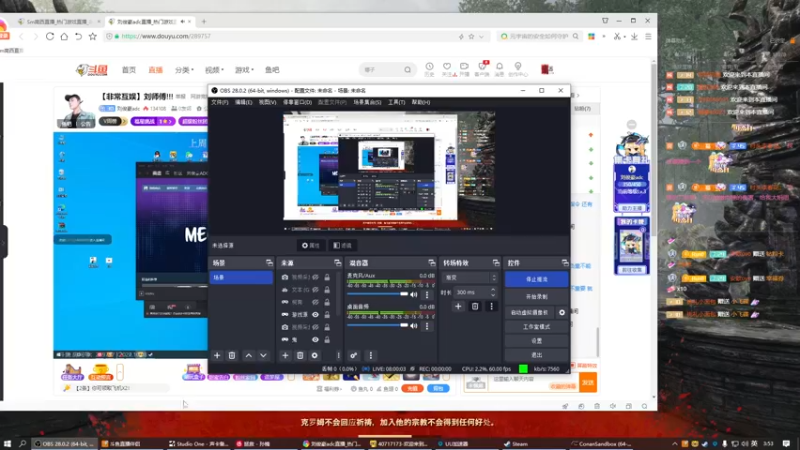Open virtual camera settings gear
The width and height of the screenshot is (800, 450).
point(562,312)
